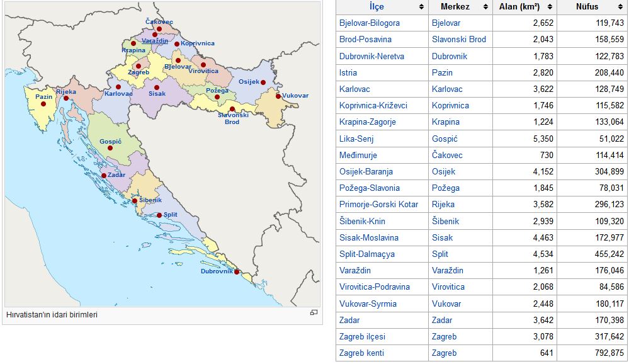The width and height of the screenshot is (629, 364).
Task: Click the Međimurje county link
Action: (360, 155)
